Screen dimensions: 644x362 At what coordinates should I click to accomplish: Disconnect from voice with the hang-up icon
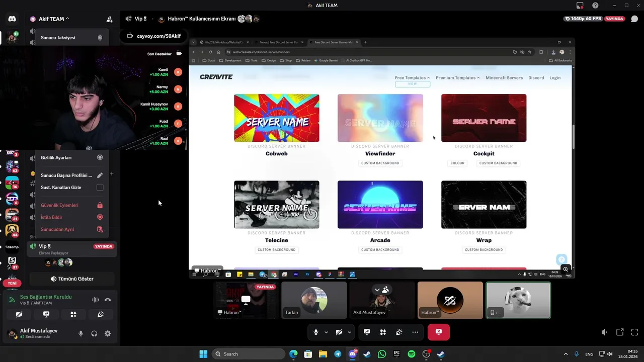click(x=108, y=300)
